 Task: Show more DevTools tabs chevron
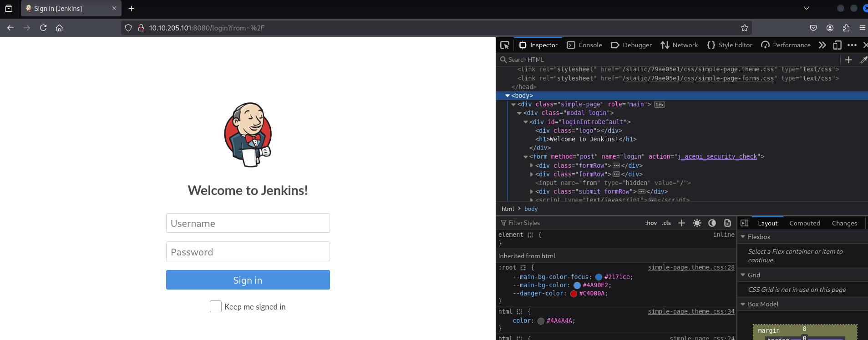822,45
